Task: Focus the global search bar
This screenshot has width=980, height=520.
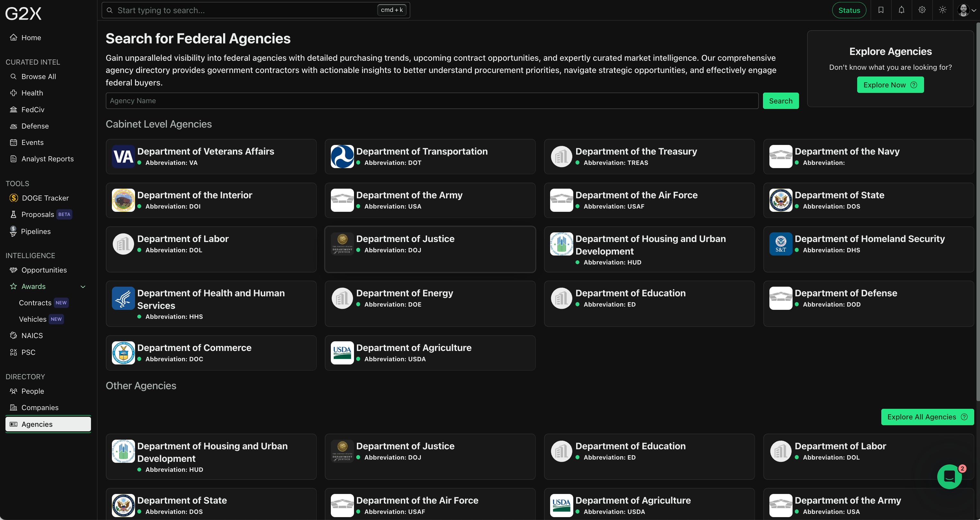Action: [x=256, y=10]
